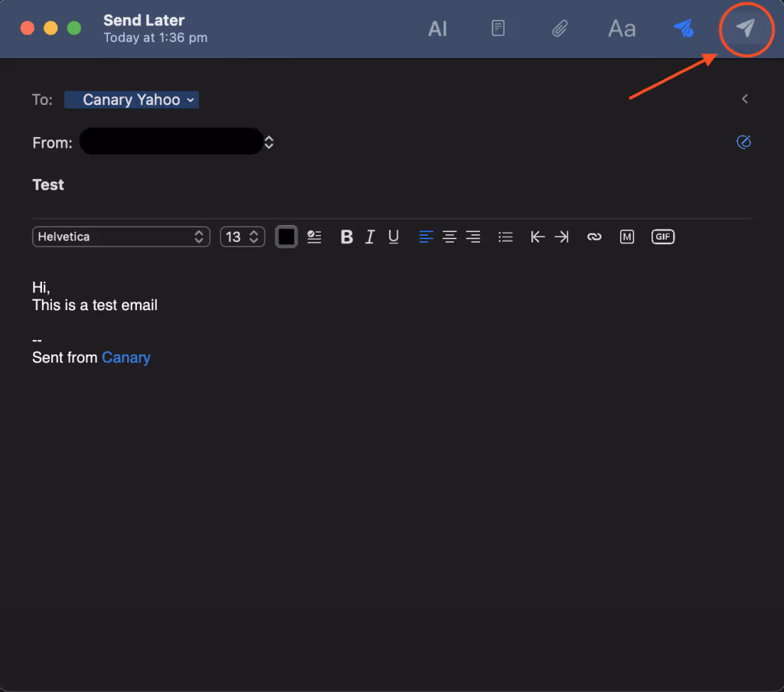Toggle bold formatting

[x=347, y=237]
